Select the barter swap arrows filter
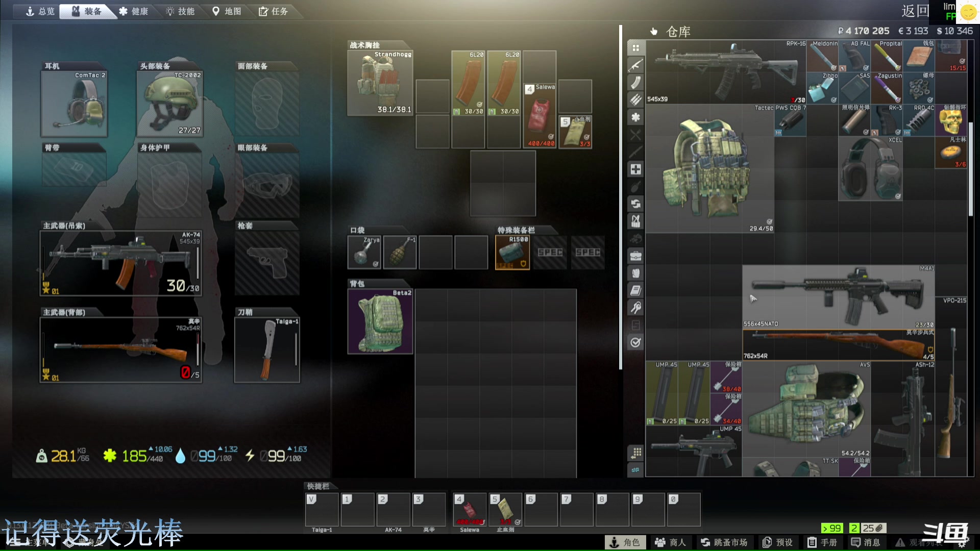This screenshot has width=980, height=551. 635,204
